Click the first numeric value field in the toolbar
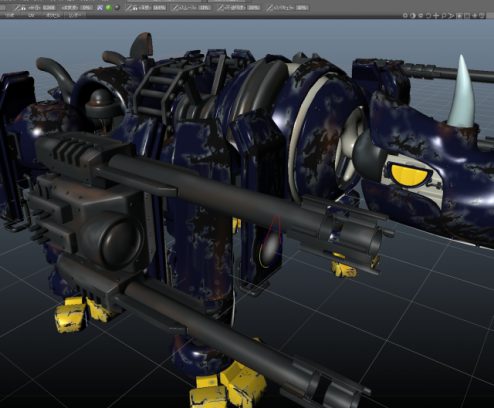This screenshot has width=494, height=408. [x=49, y=7]
